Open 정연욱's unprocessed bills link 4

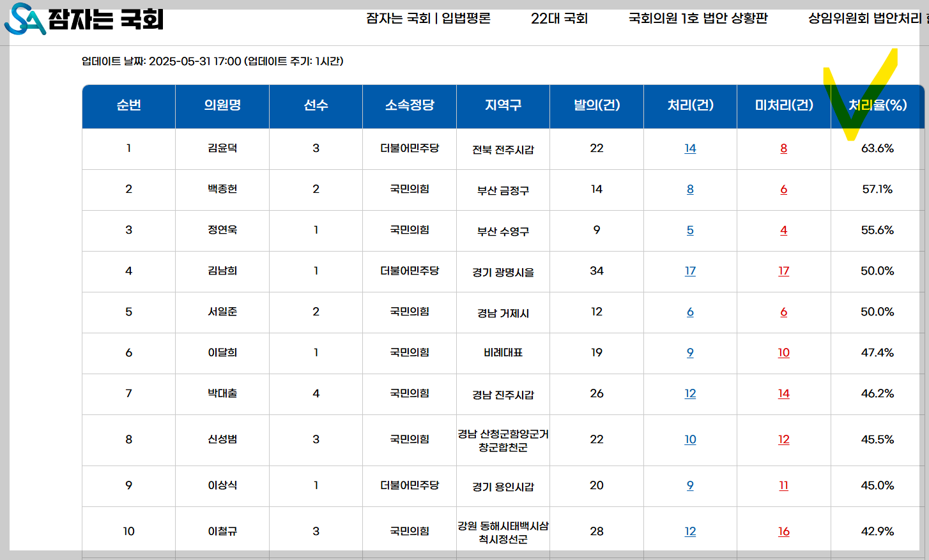tap(784, 230)
